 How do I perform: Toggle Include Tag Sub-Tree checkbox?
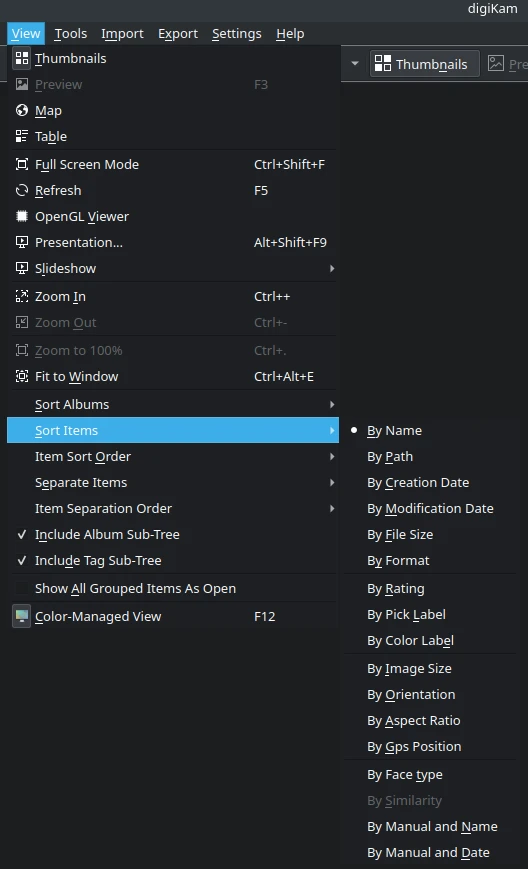tap(22, 560)
